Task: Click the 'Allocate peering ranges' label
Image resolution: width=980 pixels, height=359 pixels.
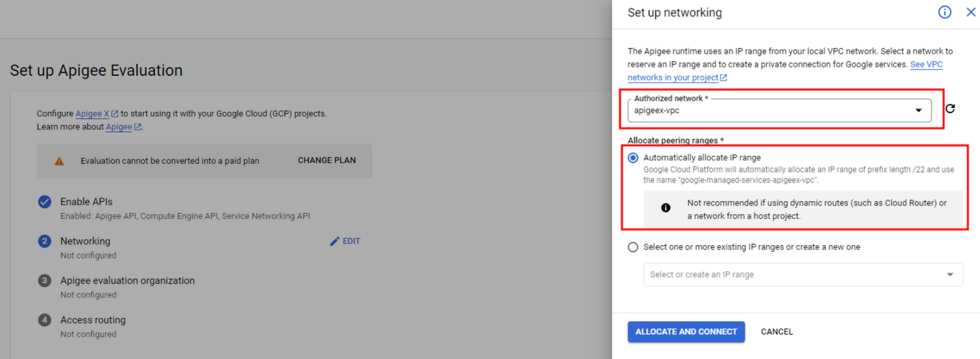Action: (676, 140)
